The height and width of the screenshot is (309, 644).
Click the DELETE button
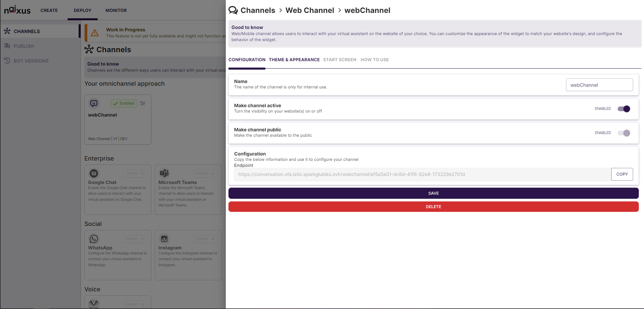click(433, 207)
